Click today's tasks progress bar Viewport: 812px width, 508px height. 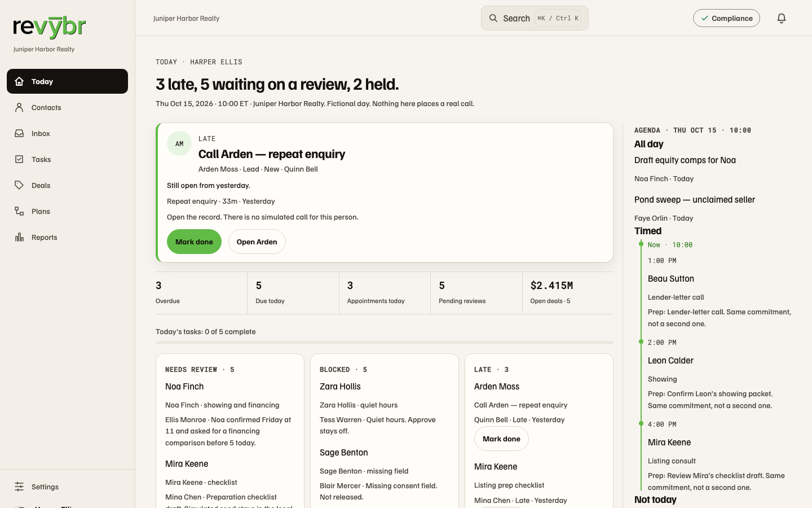[x=385, y=343]
